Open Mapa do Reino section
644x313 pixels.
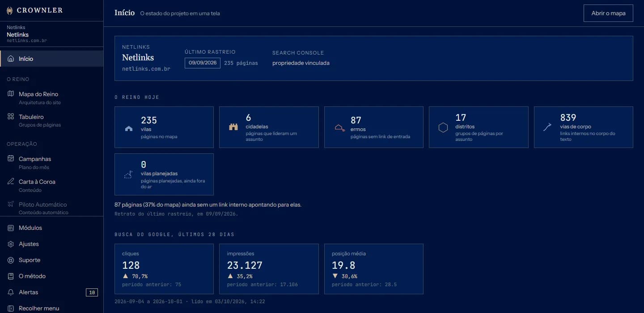51,97
